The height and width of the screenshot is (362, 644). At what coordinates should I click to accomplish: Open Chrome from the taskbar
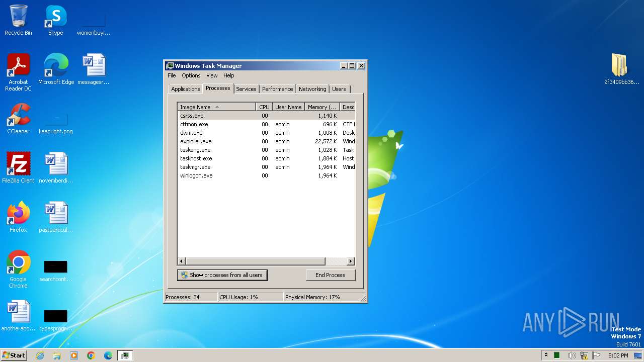tap(91, 355)
